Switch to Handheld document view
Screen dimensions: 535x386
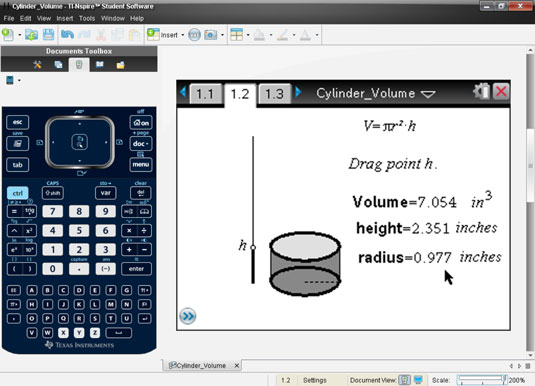405,380
